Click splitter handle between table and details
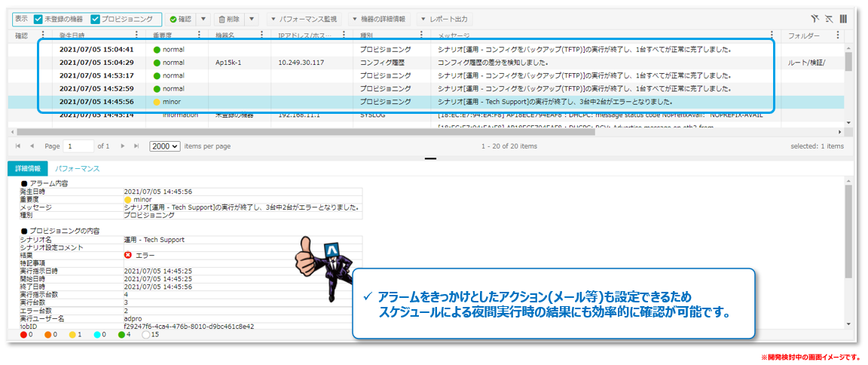 [431, 158]
